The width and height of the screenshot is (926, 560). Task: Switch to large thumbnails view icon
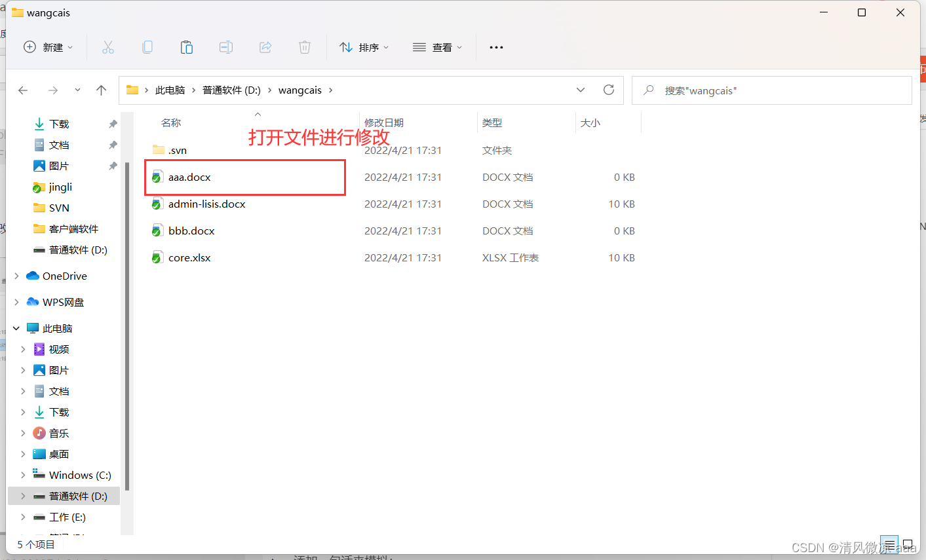click(908, 544)
